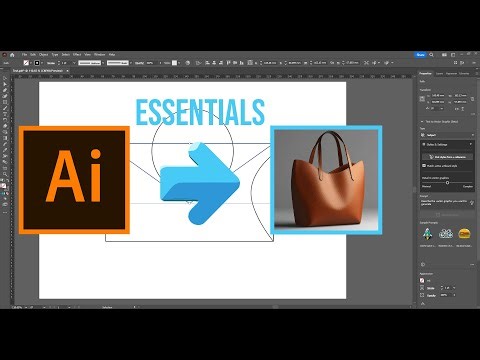This screenshot has height=360, width=480.
Task: Switch to the Libraries panel tab
Action: tap(464, 73)
